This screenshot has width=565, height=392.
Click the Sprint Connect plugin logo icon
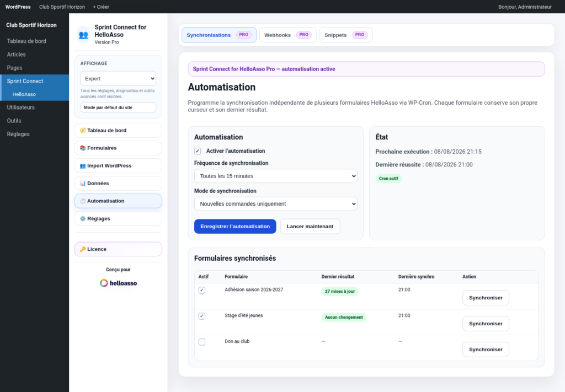pyautogui.click(x=83, y=35)
